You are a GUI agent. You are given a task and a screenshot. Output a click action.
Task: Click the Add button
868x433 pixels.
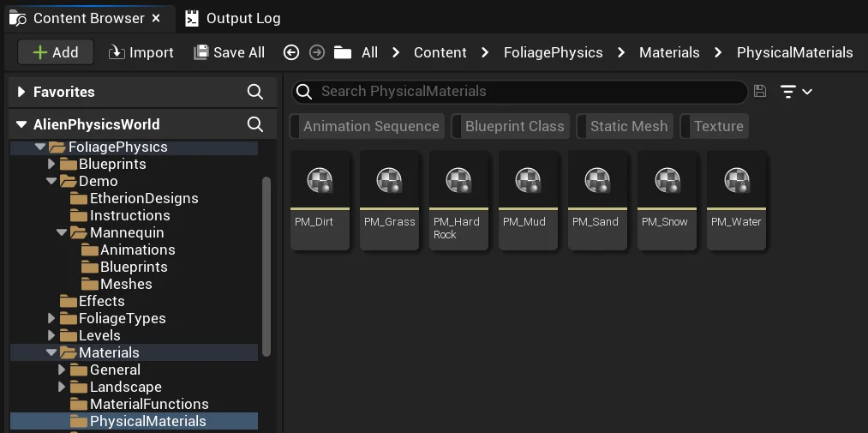57,52
